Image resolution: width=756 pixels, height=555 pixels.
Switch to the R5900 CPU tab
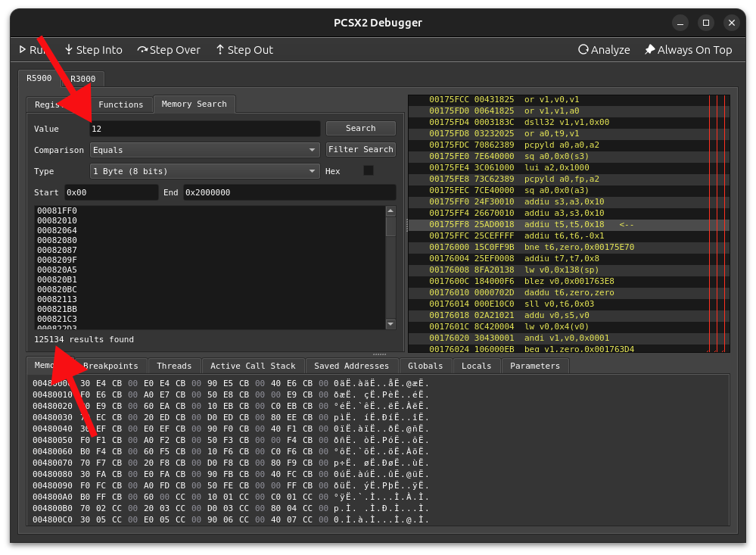pos(39,78)
